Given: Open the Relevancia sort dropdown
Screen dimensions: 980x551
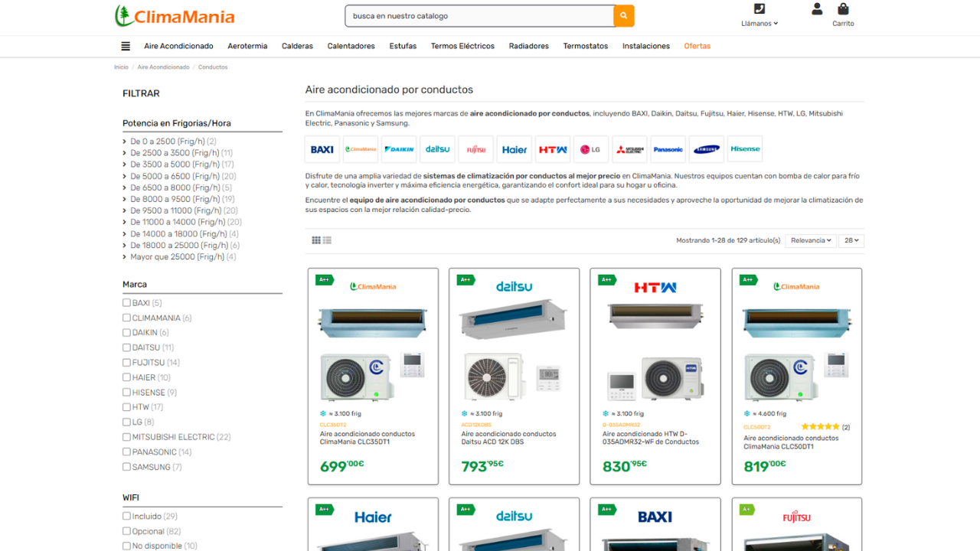Looking at the screenshot, I should [x=810, y=240].
